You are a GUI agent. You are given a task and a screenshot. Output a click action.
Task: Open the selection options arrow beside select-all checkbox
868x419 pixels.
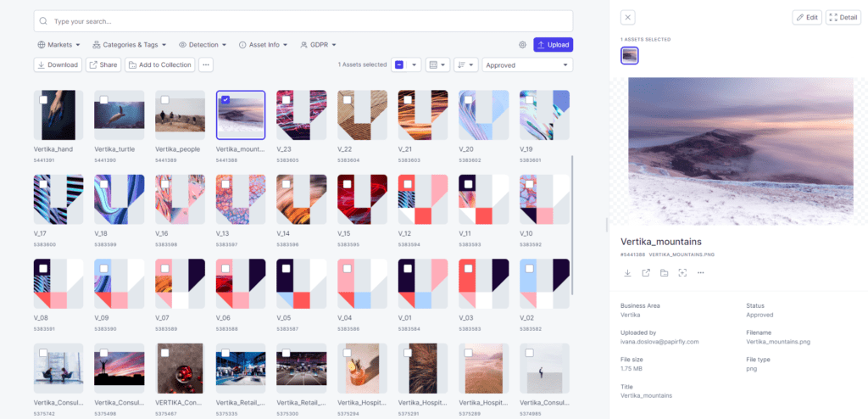coord(414,64)
